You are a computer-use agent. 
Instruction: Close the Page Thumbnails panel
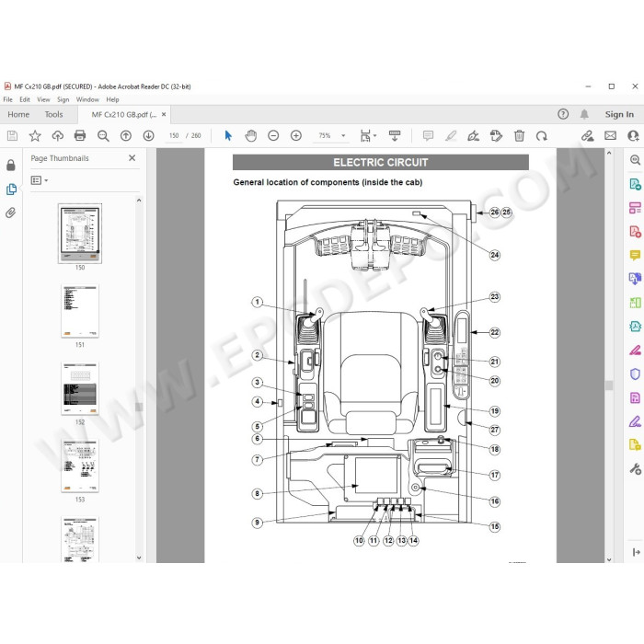coord(132,158)
